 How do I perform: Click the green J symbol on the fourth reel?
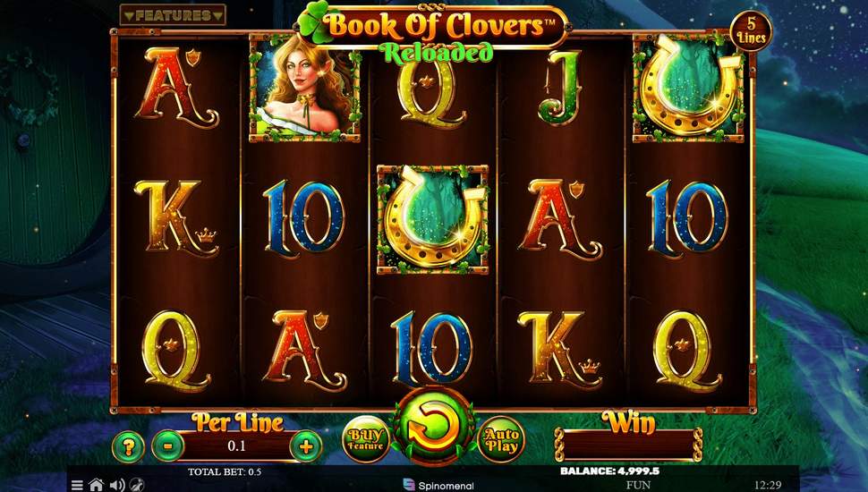561,89
